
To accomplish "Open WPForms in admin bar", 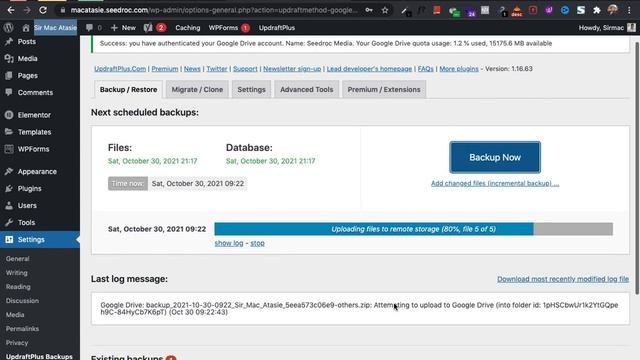I will pyautogui.click(x=229, y=28).
